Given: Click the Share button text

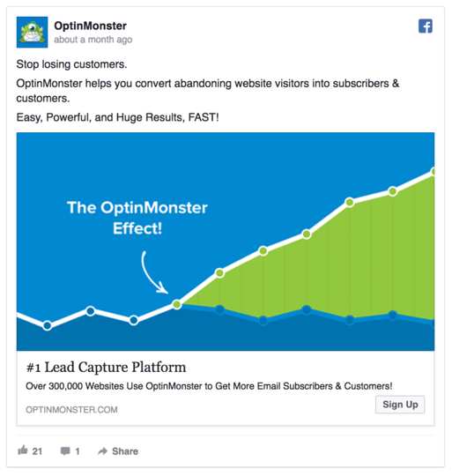Looking at the screenshot, I should coord(125,451).
